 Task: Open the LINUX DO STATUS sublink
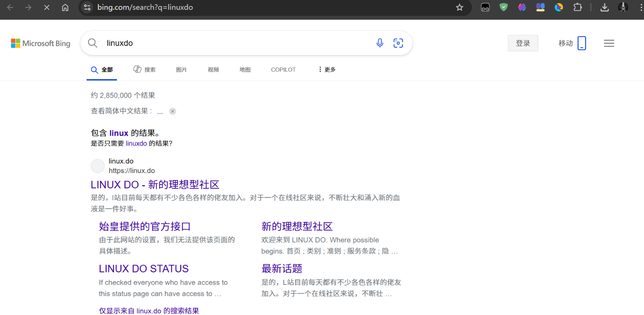(x=144, y=269)
